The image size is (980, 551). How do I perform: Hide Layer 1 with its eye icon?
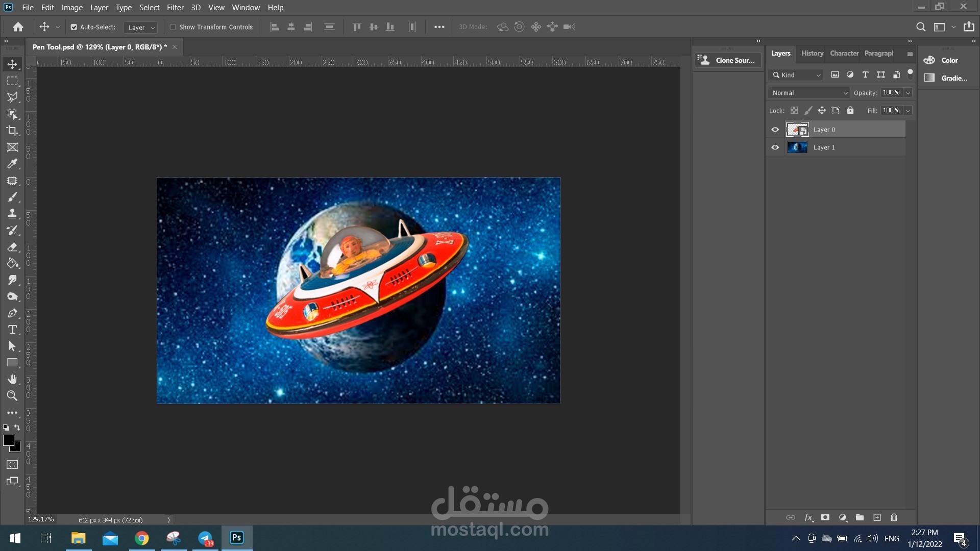775,147
